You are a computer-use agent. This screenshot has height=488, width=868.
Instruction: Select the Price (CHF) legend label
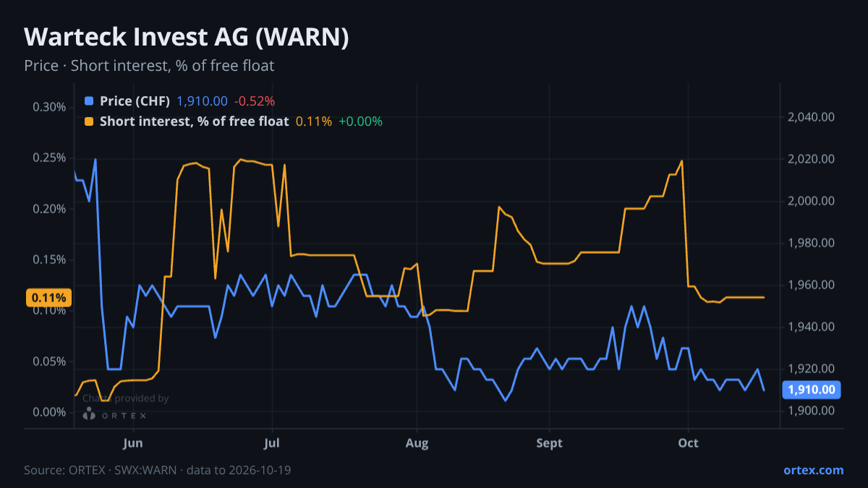tap(135, 101)
